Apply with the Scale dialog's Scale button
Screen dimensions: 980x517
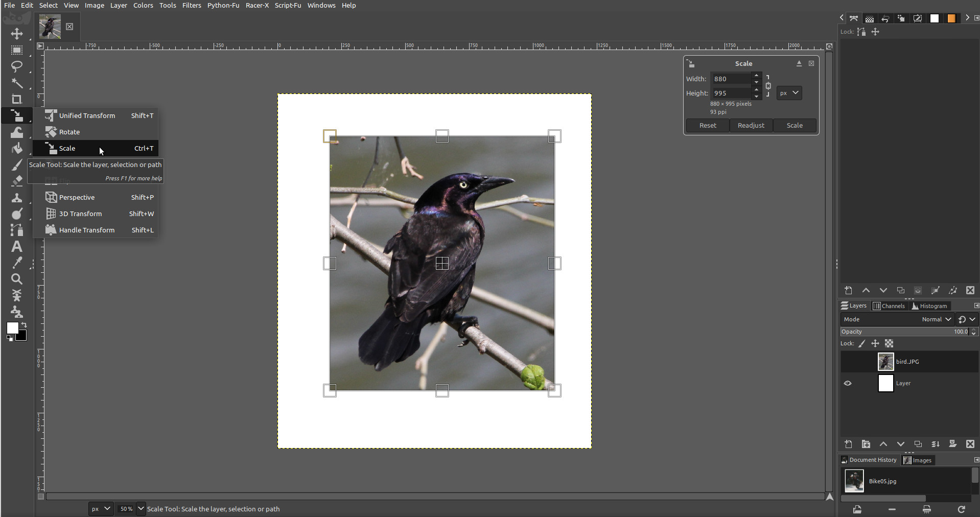click(795, 125)
